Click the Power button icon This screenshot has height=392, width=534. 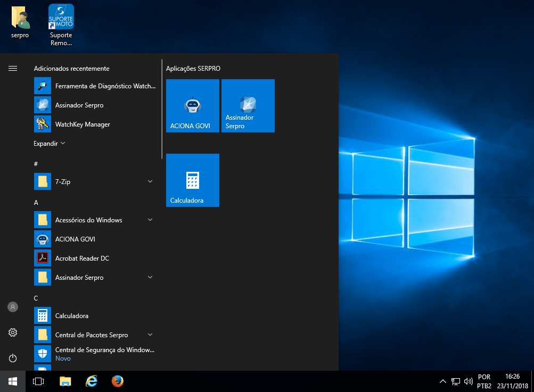[13, 358]
